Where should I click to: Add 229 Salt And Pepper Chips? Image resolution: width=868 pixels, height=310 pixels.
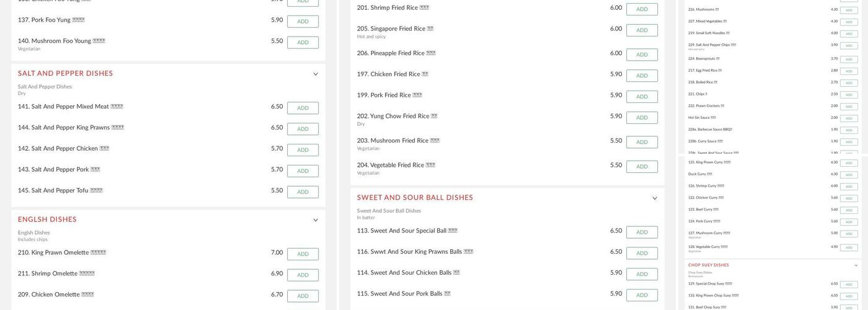(x=849, y=46)
